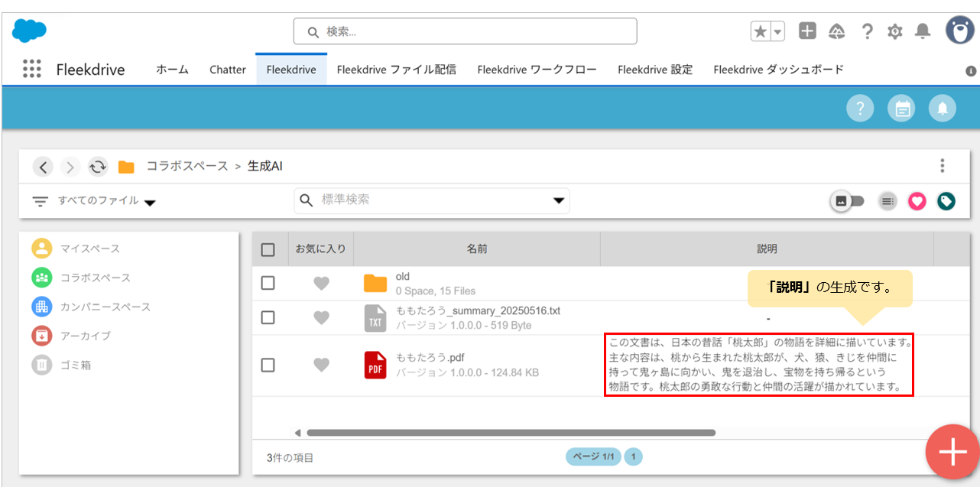Image resolution: width=980 pixels, height=487 pixels.
Task: Expand the 標準検索 search options arrow
Action: (x=560, y=200)
